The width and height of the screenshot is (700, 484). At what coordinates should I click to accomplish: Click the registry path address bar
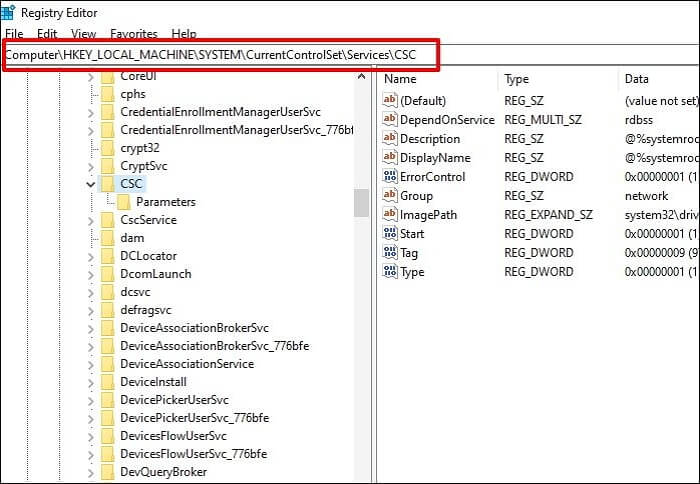(x=221, y=55)
